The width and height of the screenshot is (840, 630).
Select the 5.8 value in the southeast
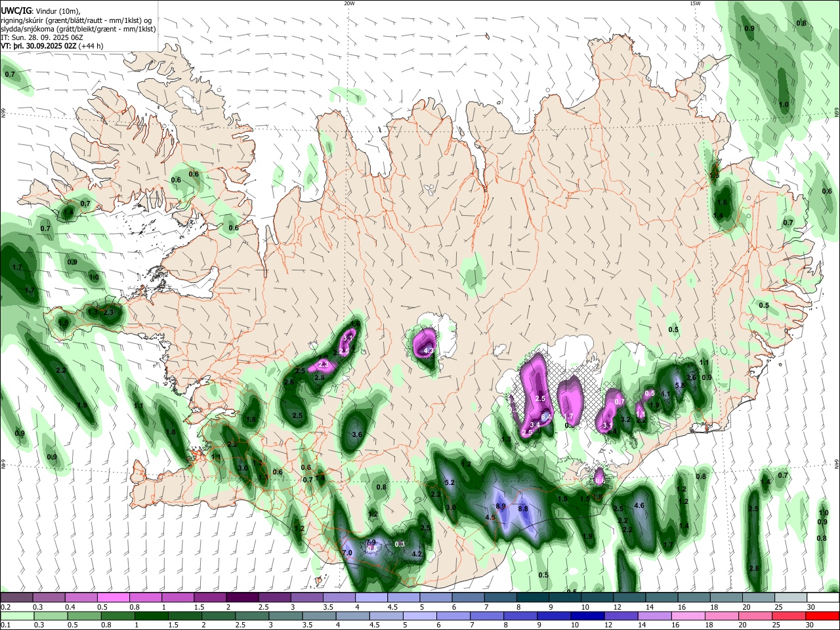pyautogui.click(x=680, y=385)
